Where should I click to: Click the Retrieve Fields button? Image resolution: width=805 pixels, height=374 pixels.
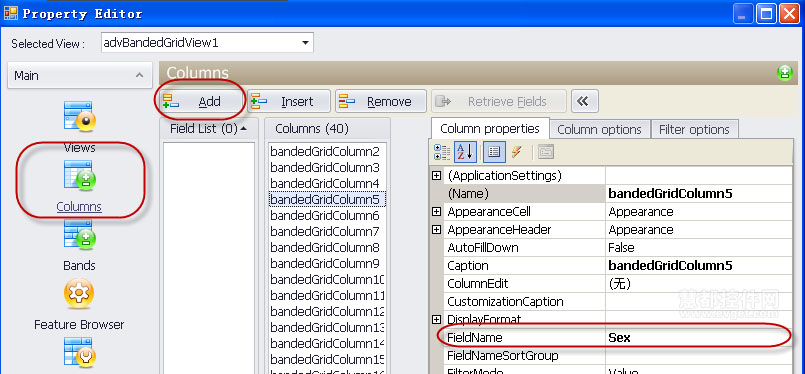[499, 102]
